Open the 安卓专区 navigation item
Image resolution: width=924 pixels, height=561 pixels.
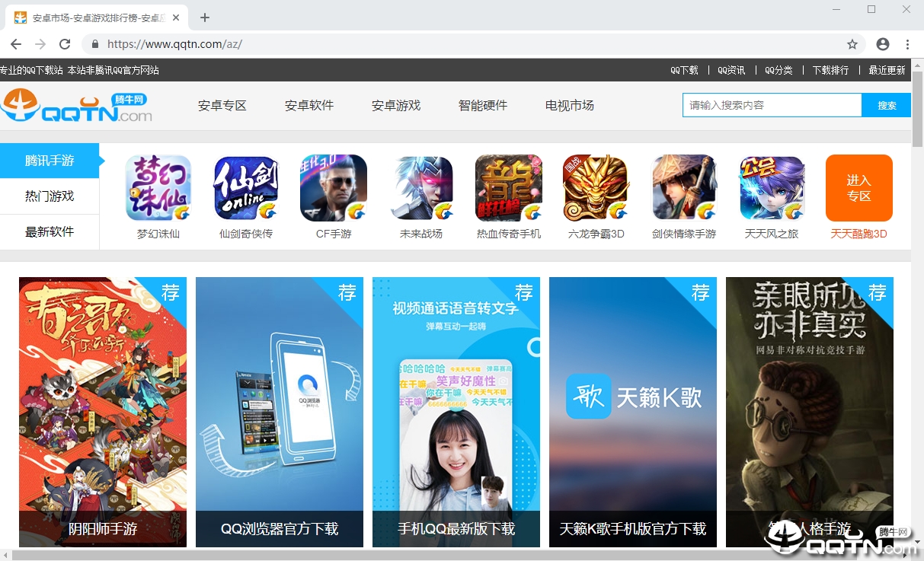pos(222,106)
